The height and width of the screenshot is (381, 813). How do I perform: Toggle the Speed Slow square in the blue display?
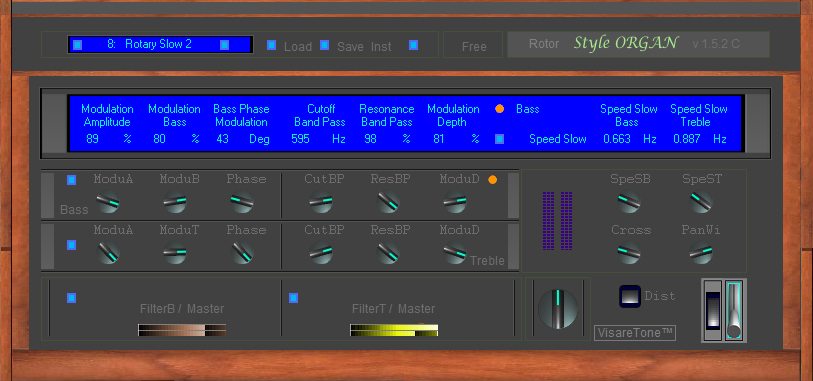499,139
